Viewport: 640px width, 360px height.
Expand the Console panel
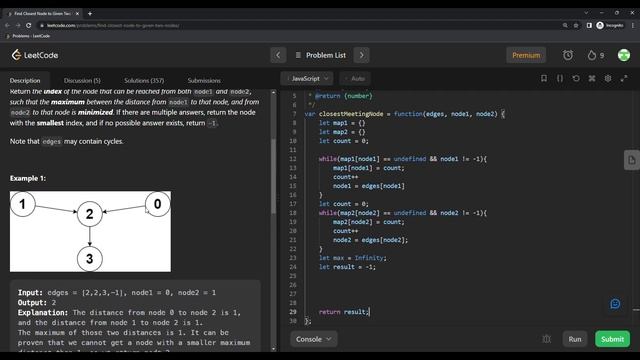tap(313, 339)
